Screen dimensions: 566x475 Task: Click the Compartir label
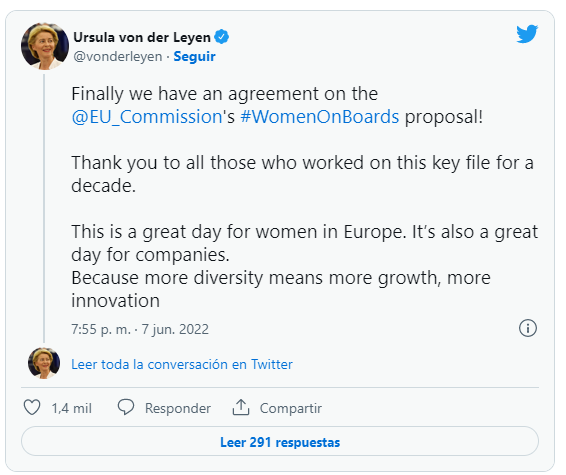point(291,408)
